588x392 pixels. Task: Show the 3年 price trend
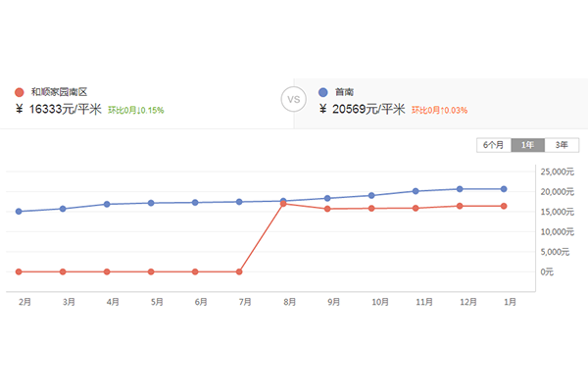point(561,145)
